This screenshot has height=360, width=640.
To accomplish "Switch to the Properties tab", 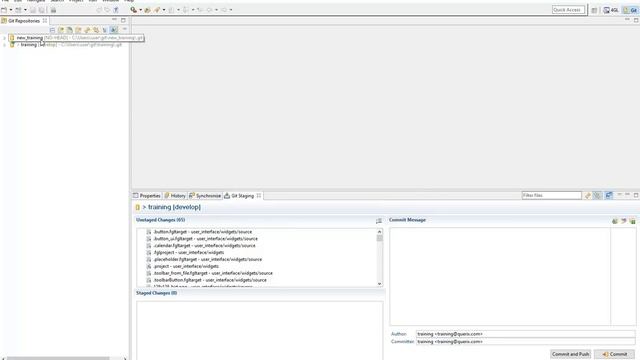I will (147, 196).
